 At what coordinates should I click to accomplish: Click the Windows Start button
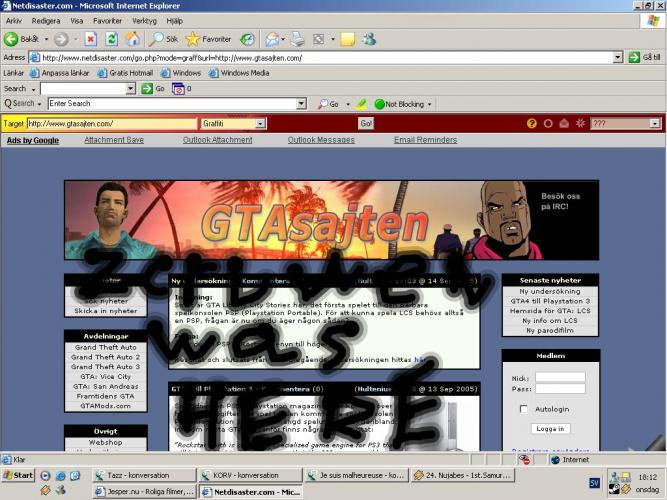(x=18, y=475)
